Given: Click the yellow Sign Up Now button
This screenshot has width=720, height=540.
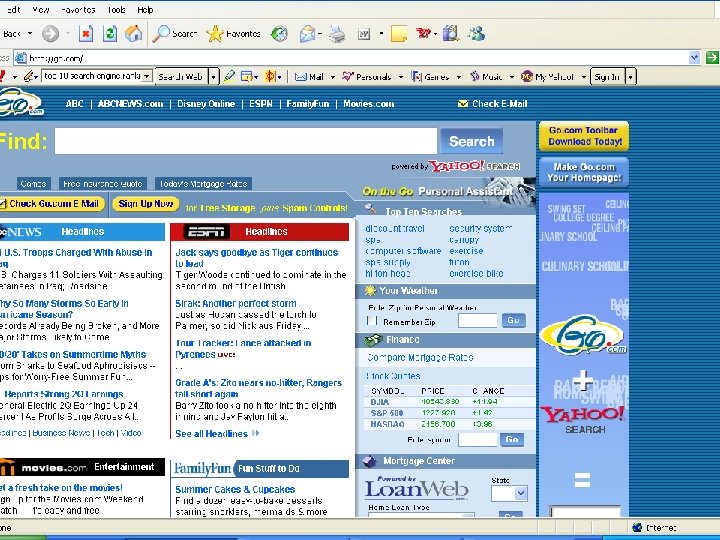Looking at the screenshot, I should pos(146,203).
